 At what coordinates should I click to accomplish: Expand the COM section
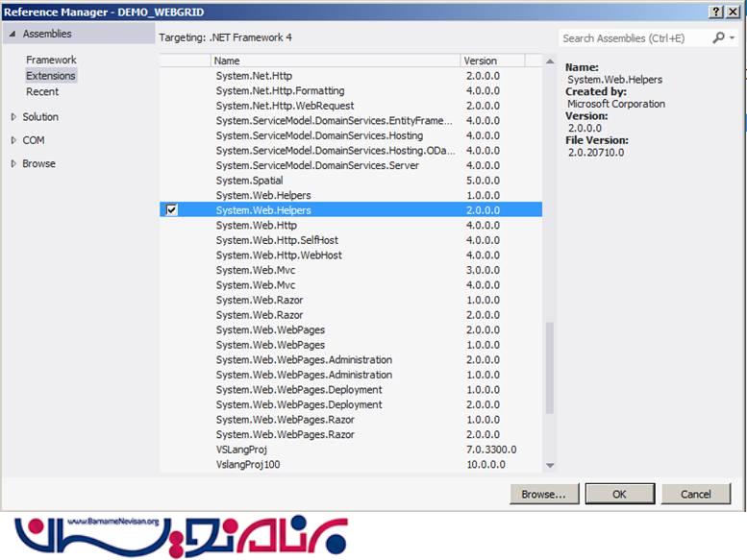tap(13, 140)
